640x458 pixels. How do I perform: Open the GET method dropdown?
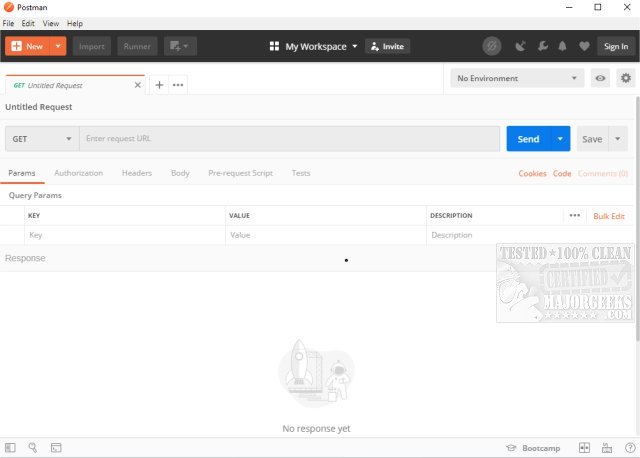[x=42, y=139]
